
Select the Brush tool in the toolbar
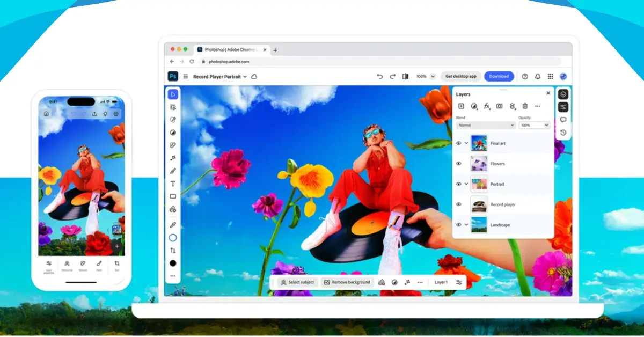(x=173, y=171)
